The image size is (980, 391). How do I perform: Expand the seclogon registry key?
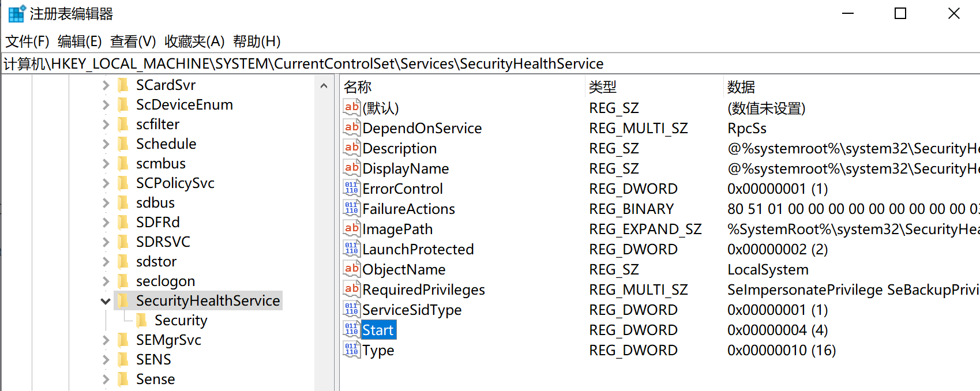106,281
